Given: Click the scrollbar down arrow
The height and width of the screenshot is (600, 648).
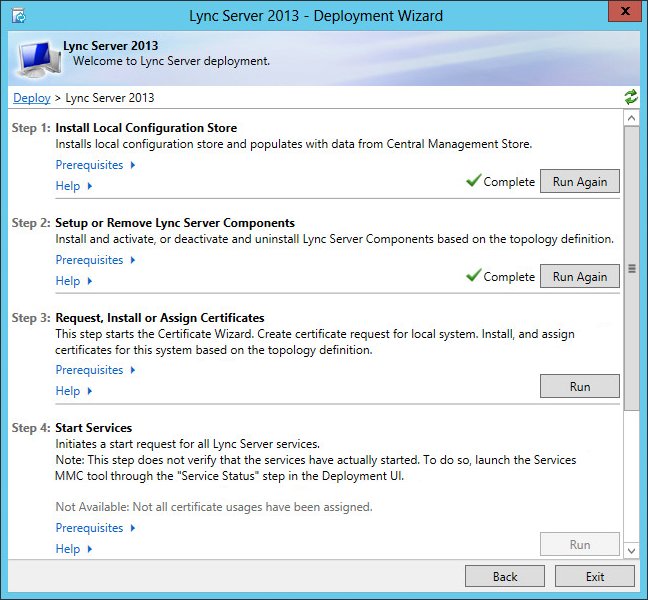Looking at the screenshot, I should (631, 551).
